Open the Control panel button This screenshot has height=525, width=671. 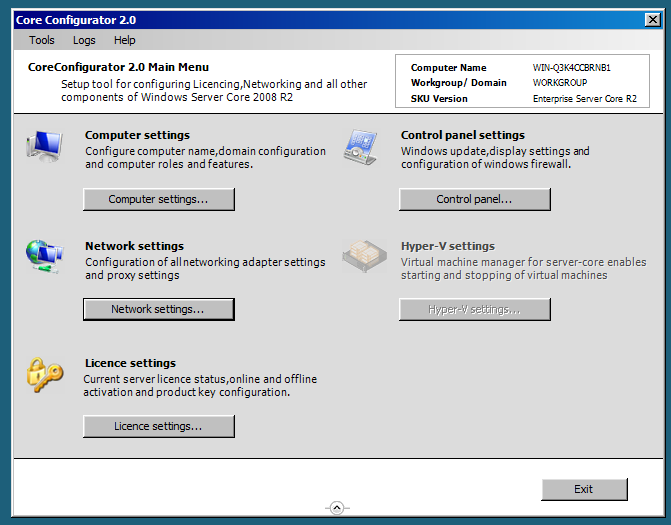pos(475,199)
